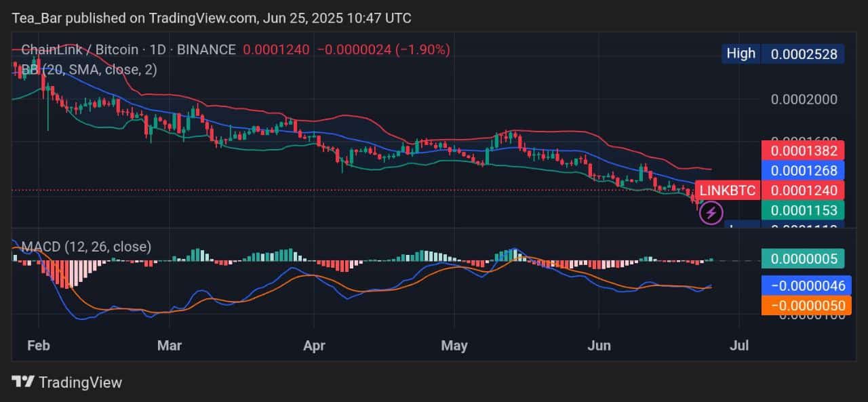Click the 0.0002528 high value tag
The image size is (868, 402).
[x=803, y=54]
